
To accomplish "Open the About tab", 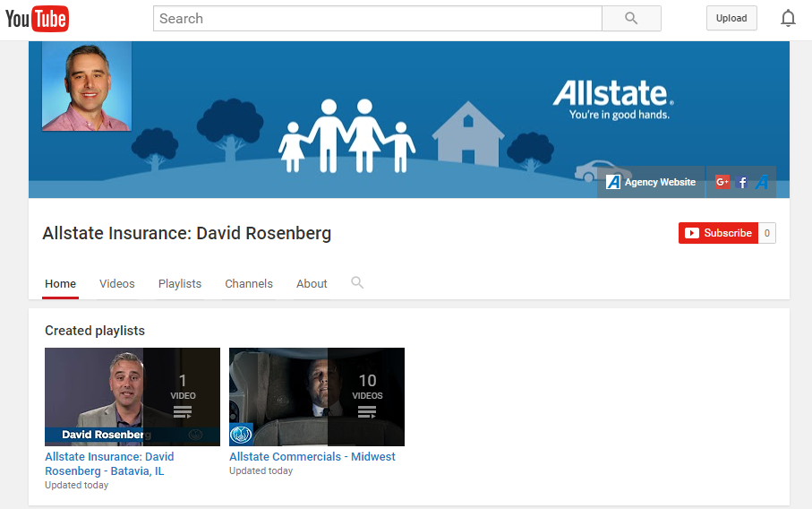I will [312, 283].
